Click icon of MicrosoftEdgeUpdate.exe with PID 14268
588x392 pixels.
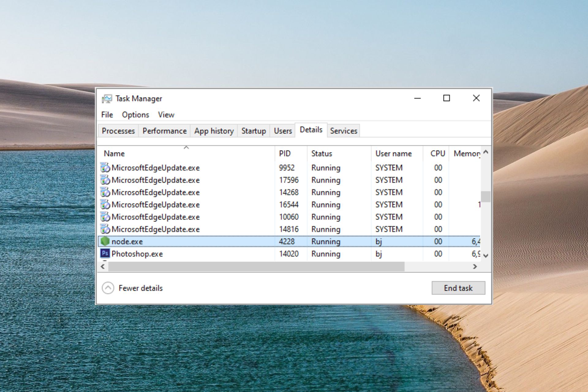click(105, 192)
